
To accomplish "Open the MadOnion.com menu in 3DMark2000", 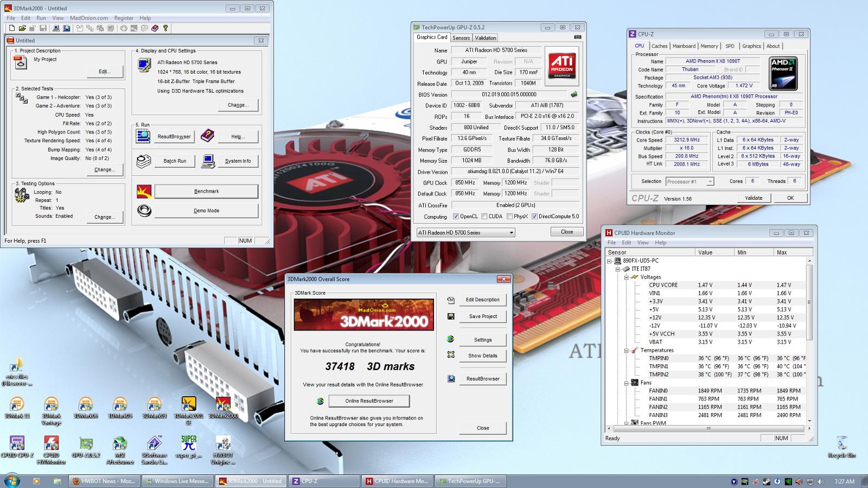I will click(x=89, y=18).
